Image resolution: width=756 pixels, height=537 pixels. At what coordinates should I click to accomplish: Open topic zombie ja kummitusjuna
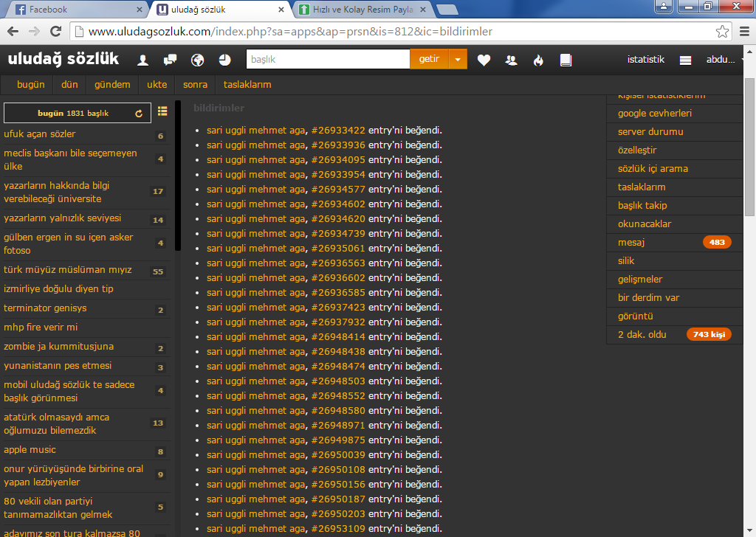[59, 346]
